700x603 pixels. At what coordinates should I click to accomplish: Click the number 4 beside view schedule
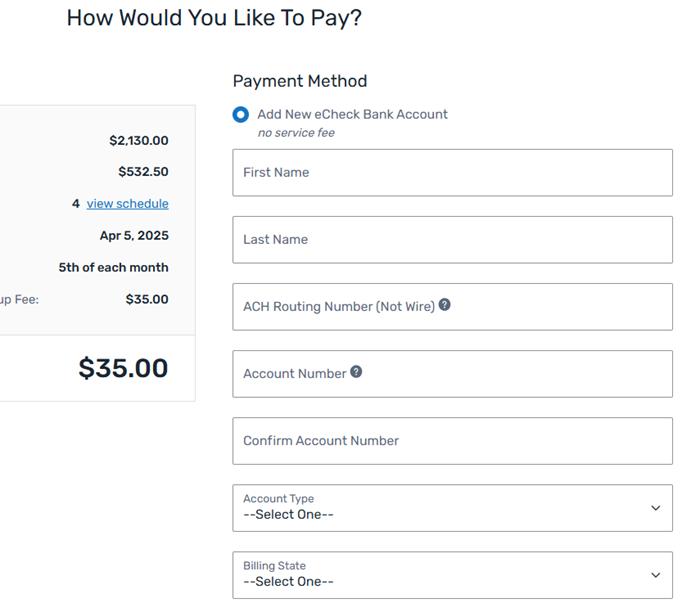(x=76, y=204)
